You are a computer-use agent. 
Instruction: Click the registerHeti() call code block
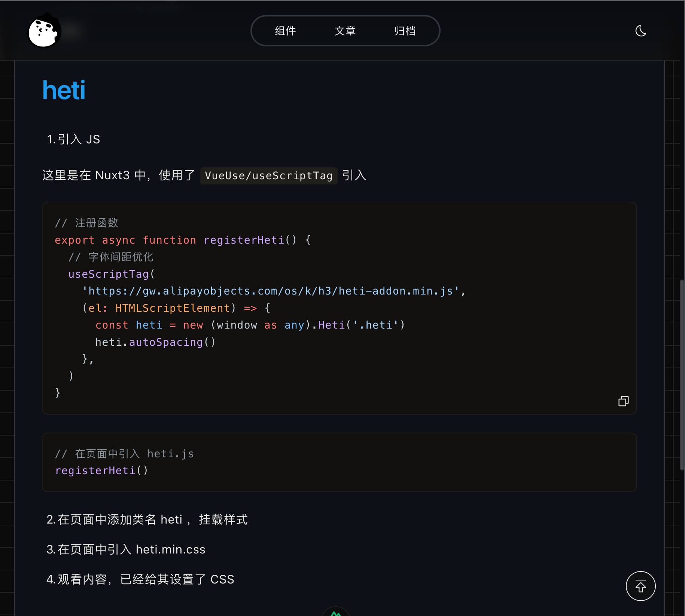[339, 462]
